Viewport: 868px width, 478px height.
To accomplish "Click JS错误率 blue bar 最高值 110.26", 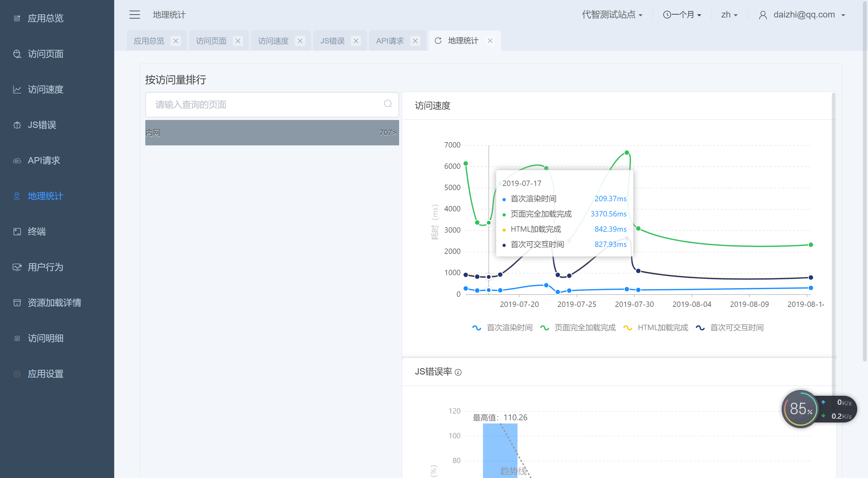I will click(500, 450).
